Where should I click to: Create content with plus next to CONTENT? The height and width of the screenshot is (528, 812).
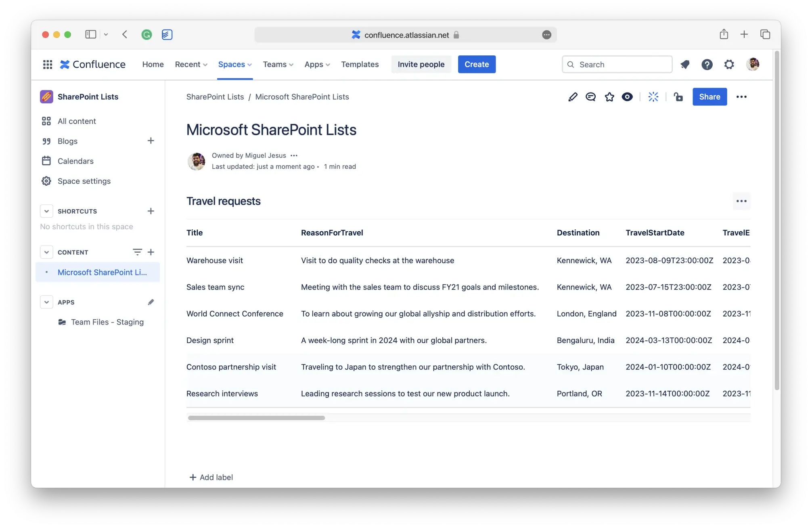(x=151, y=252)
